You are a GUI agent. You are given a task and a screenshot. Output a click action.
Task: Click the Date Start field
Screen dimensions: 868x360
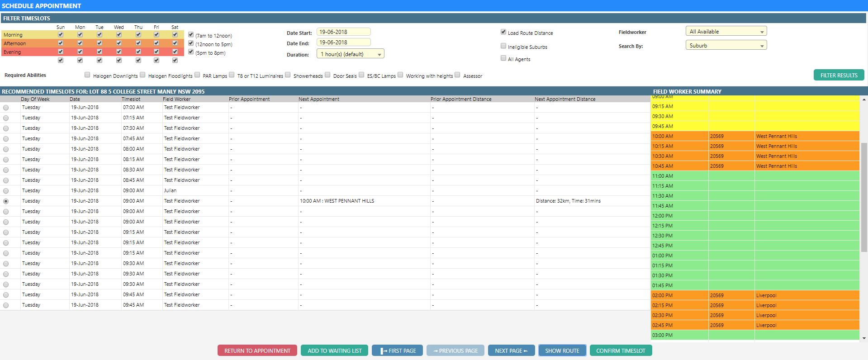343,32
